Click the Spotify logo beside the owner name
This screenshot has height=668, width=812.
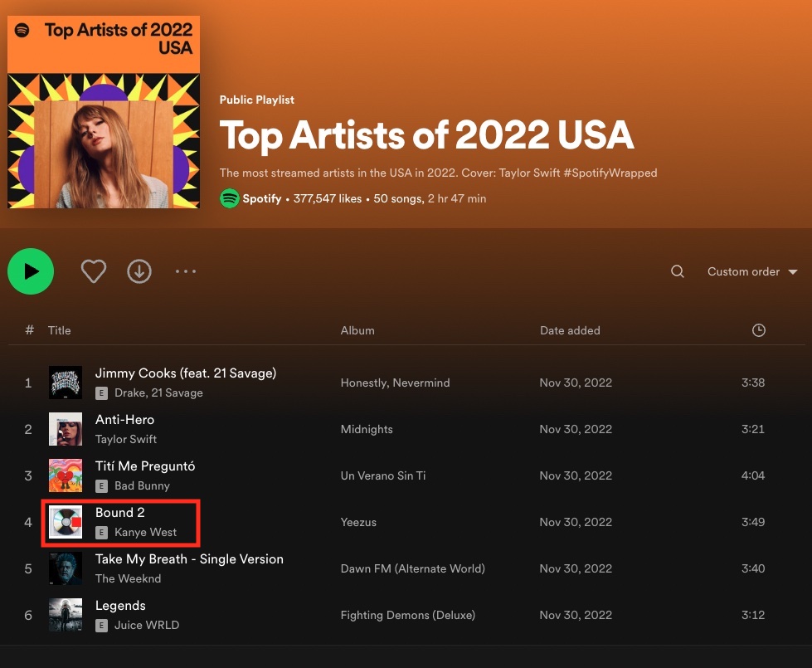tap(230, 198)
